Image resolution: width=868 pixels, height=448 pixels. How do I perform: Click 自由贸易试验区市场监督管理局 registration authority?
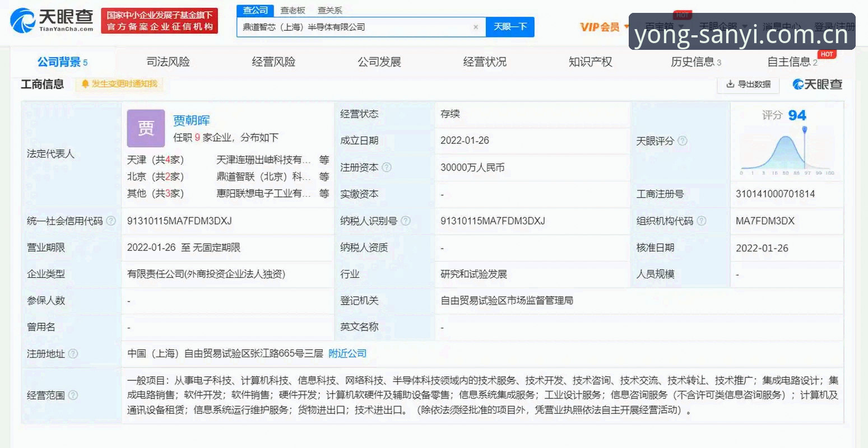507,300
